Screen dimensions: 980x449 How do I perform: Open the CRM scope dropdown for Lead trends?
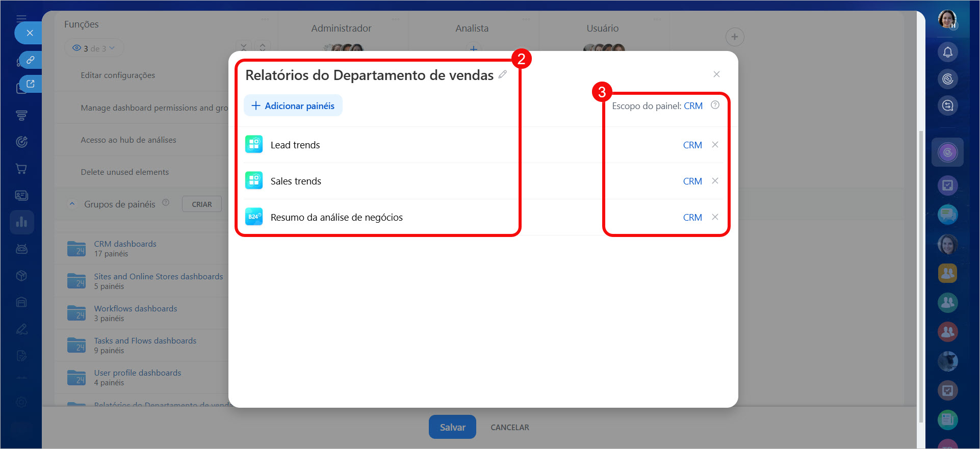(692, 145)
